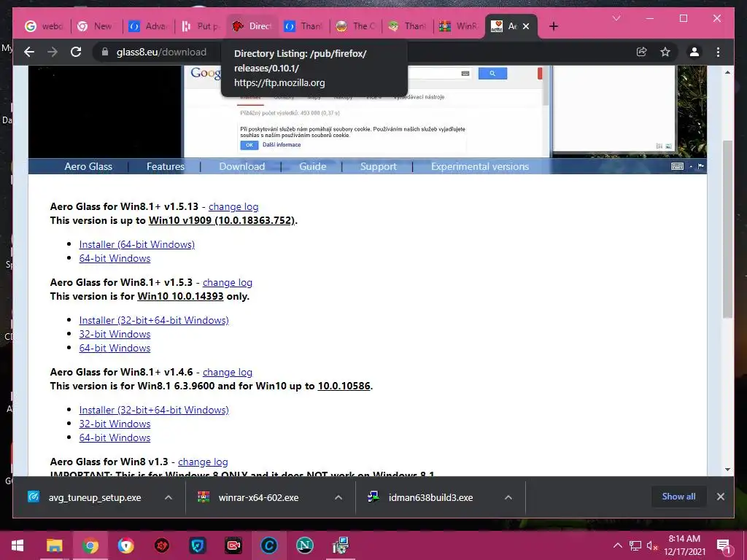Open the Download nav menu item
The width and height of the screenshot is (747, 560).
pyautogui.click(x=241, y=167)
